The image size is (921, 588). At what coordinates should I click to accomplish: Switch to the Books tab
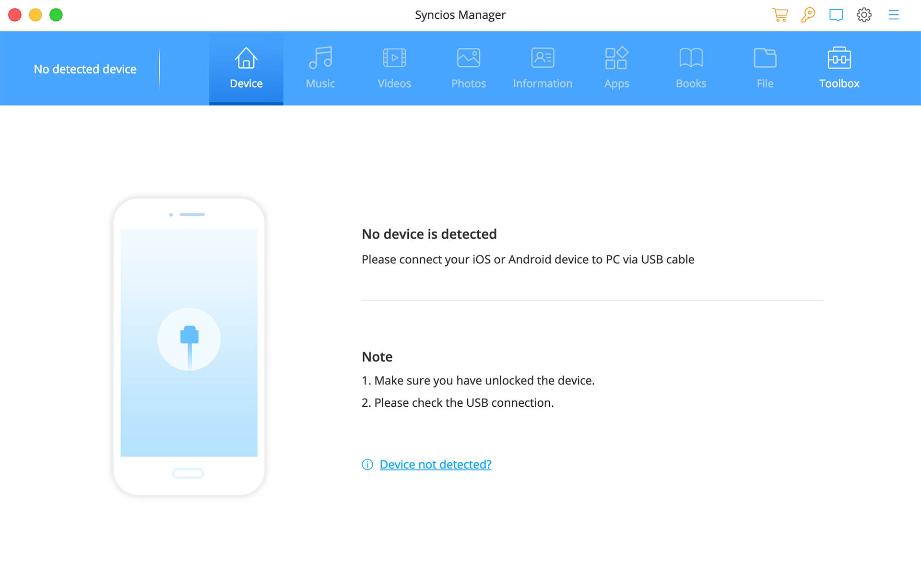pos(691,68)
